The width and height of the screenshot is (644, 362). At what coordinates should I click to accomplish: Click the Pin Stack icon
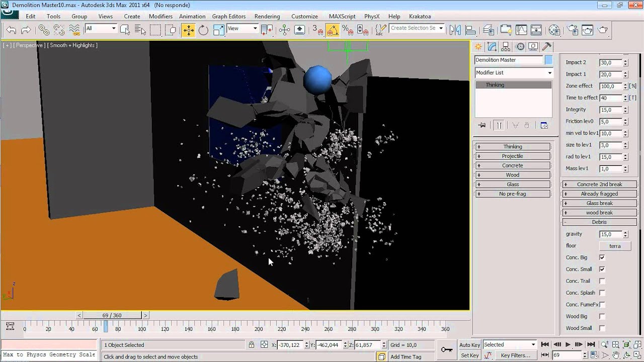482,125
